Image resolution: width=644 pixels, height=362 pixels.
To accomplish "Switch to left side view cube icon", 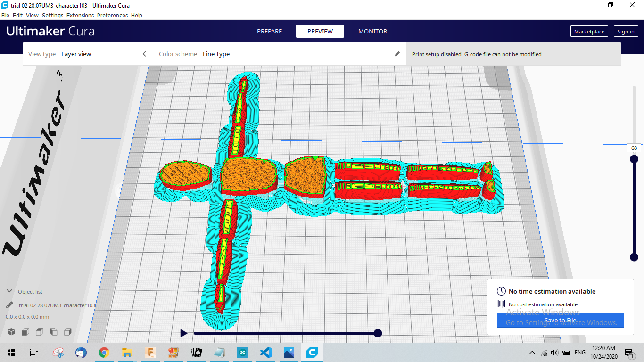I will coord(54,332).
